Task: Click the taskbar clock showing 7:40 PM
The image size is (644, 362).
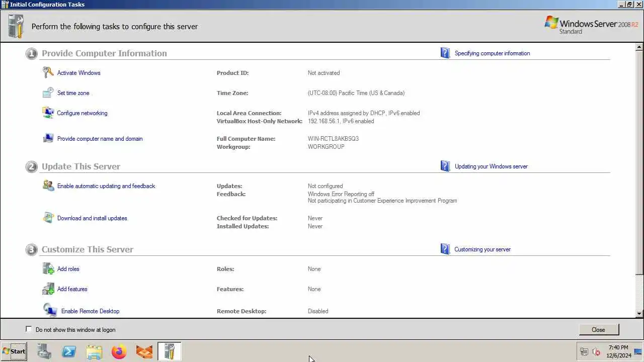Action: (x=618, y=351)
